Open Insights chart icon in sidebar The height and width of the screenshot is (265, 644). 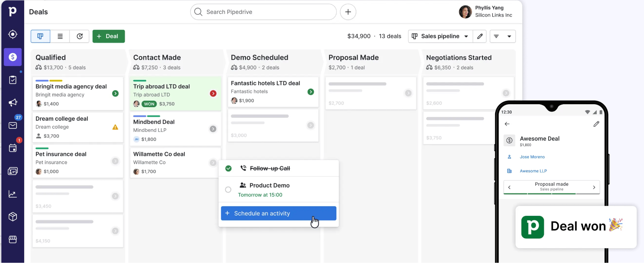tap(13, 194)
